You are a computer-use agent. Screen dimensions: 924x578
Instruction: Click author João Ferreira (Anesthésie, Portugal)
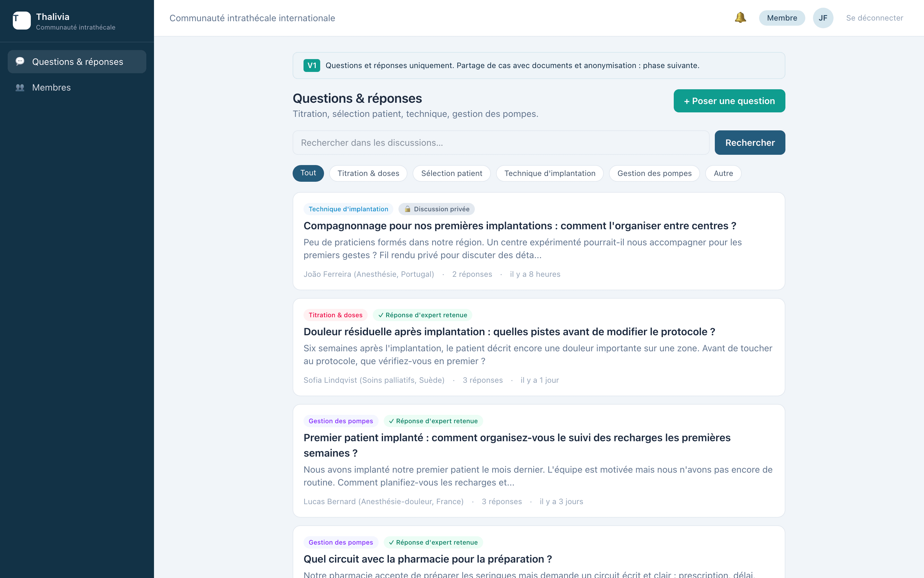click(368, 274)
